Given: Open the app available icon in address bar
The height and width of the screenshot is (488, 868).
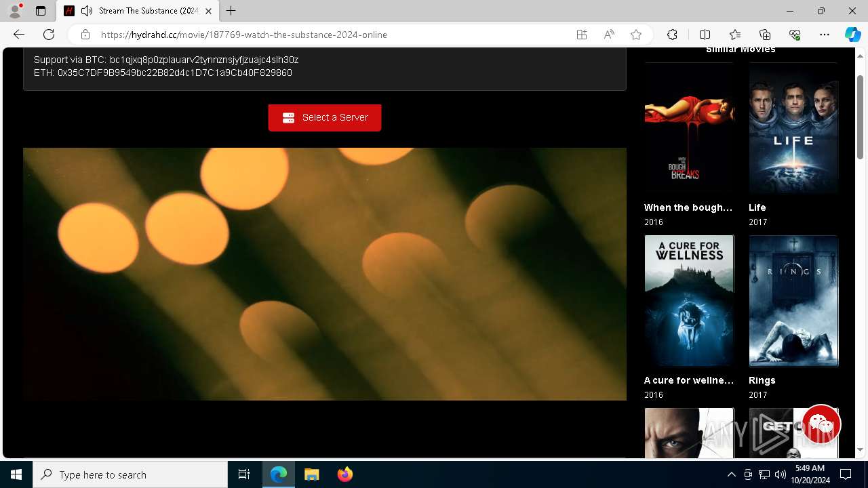Looking at the screenshot, I should tap(582, 35).
